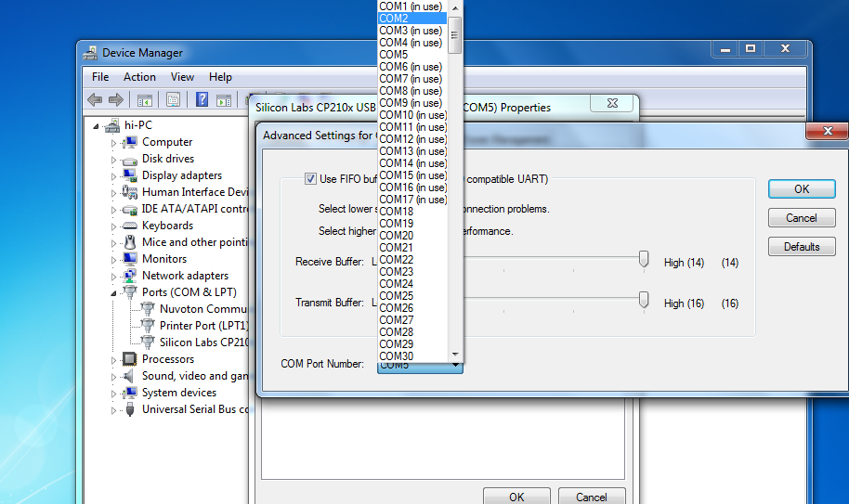Select the Human Interface Devices icon
Image resolution: width=849 pixels, height=504 pixels.
click(x=130, y=192)
